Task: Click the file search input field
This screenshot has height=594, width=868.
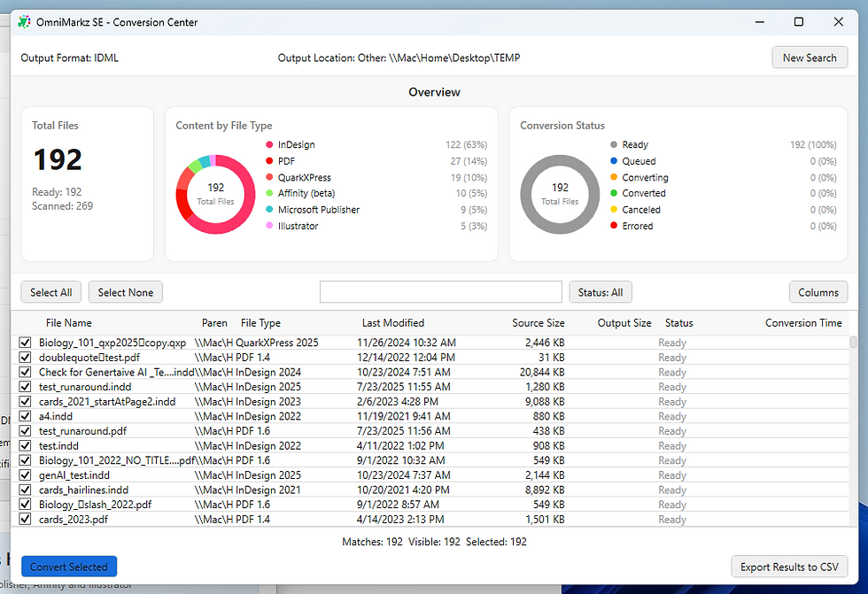Action: [441, 292]
